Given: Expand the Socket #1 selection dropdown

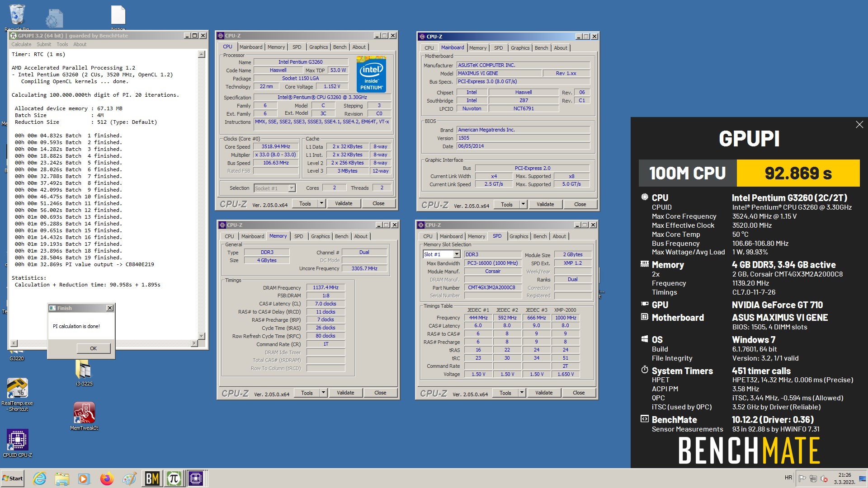Looking at the screenshot, I should (x=292, y=188).
